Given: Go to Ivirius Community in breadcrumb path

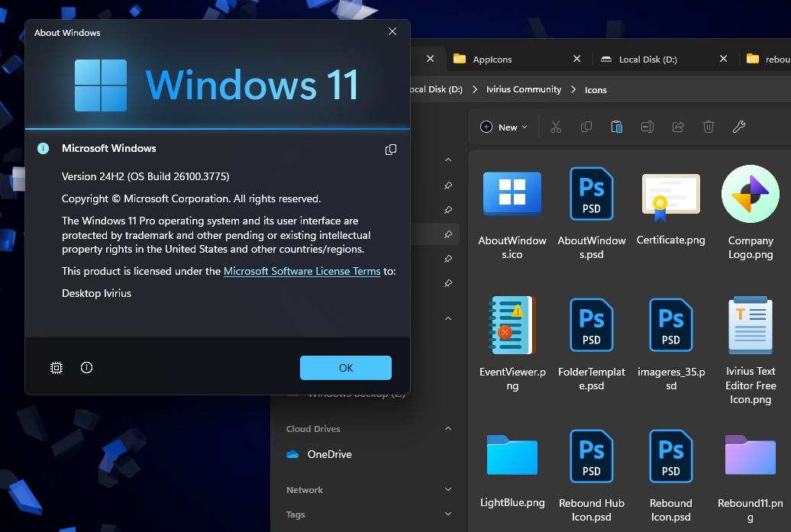Looking at the screenshot, I should coord(524,89).
